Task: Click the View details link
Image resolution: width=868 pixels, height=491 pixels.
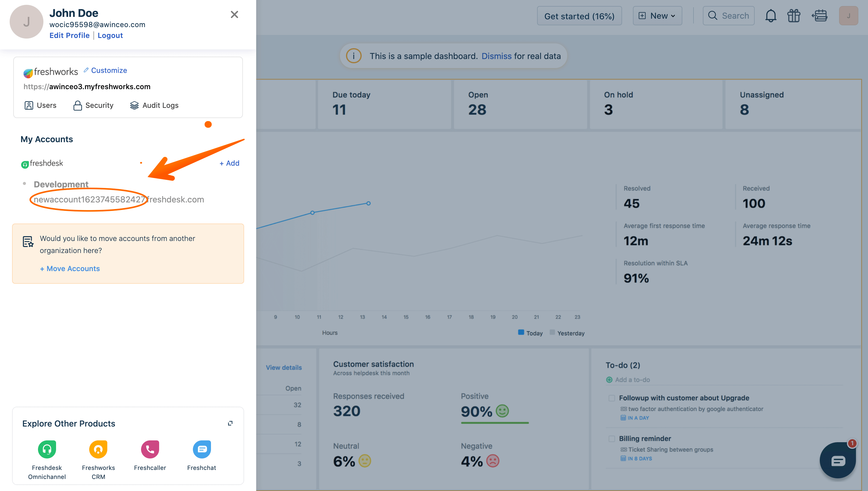Action: tap(284, 367)
